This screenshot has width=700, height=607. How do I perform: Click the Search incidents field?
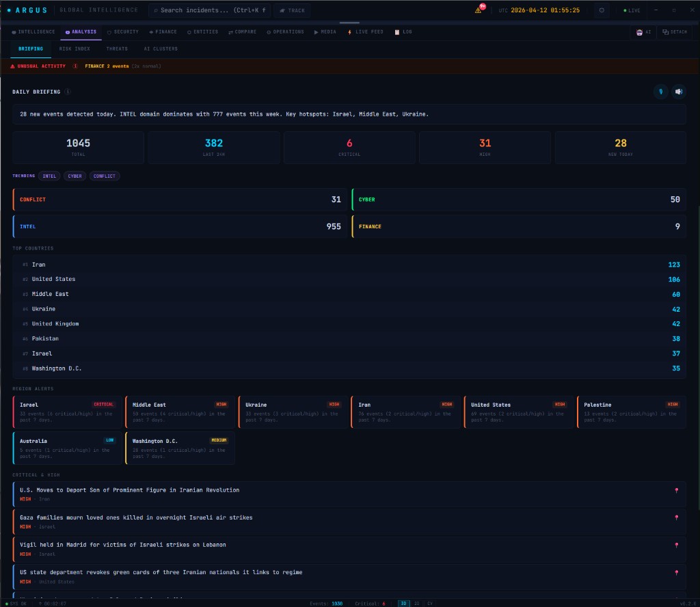point(209,10)
